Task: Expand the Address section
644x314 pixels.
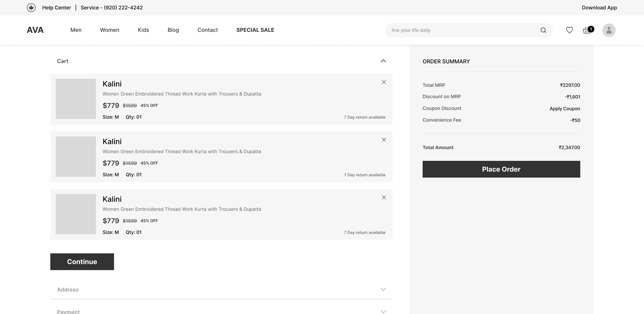Action: click(383, 290)
